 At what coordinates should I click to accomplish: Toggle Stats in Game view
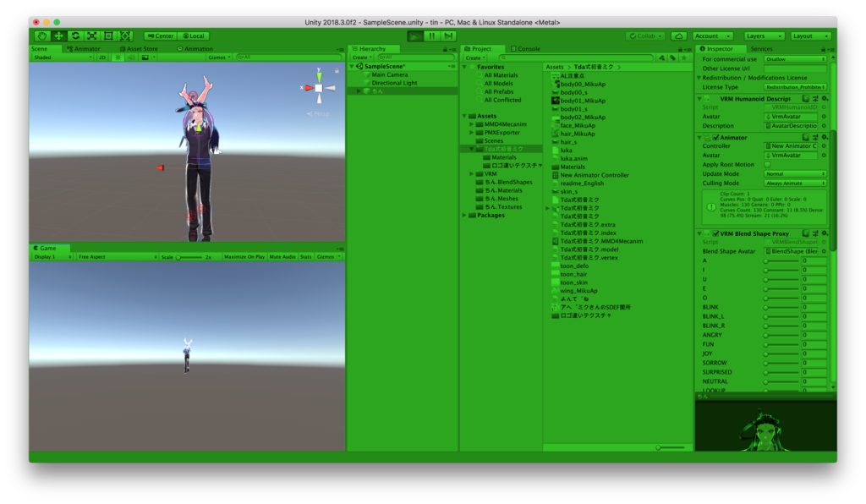click(306, 257)
